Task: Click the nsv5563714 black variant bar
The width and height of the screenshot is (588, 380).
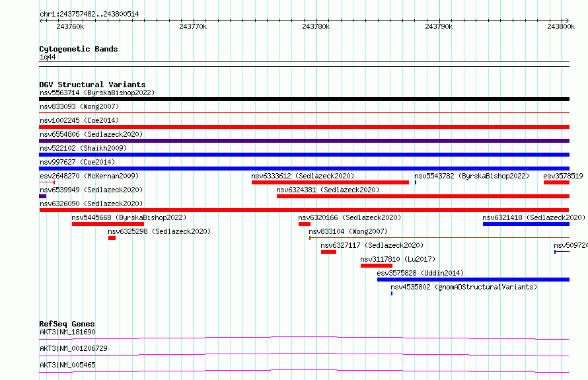Action: pos(304,99)
